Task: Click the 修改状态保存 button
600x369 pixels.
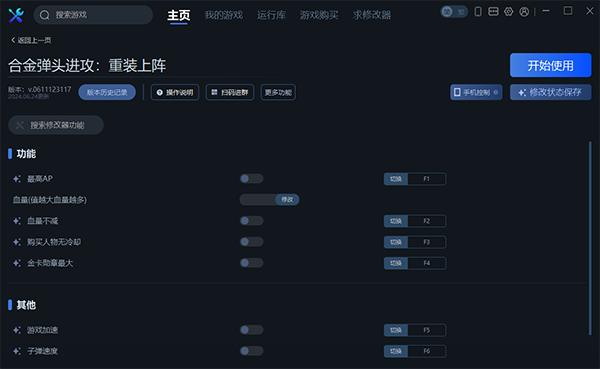Action: coord(551,92)
